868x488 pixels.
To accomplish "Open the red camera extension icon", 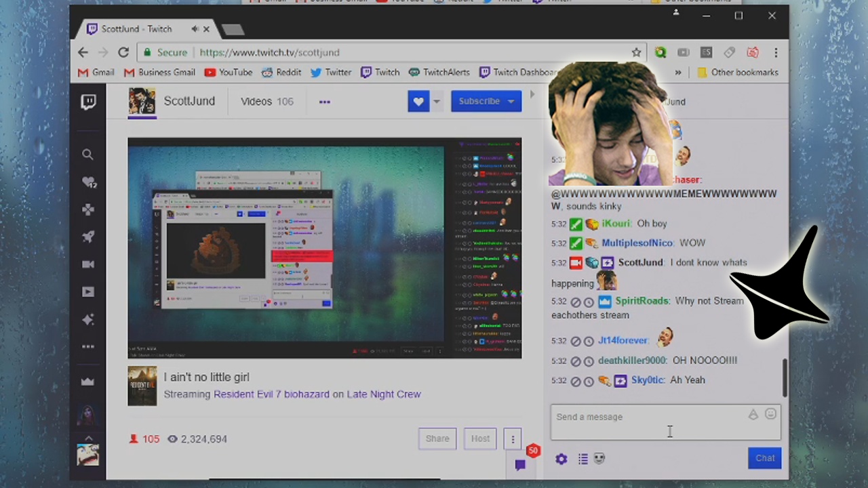I will click(x=752, y=52).
